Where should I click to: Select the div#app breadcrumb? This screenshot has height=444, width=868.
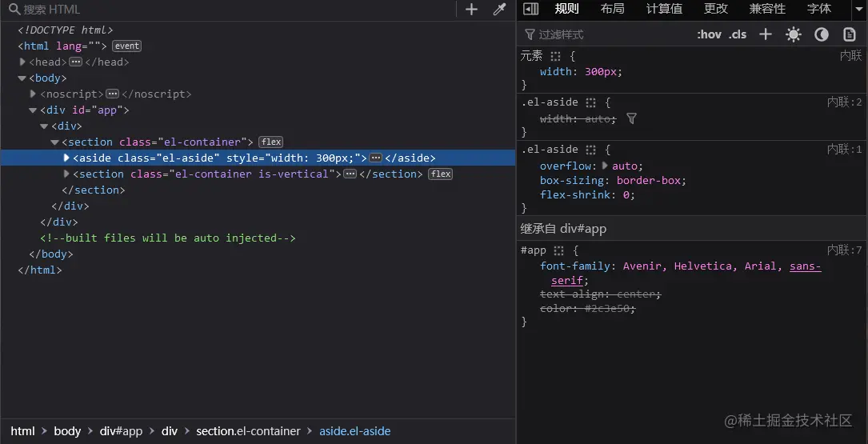122,431
